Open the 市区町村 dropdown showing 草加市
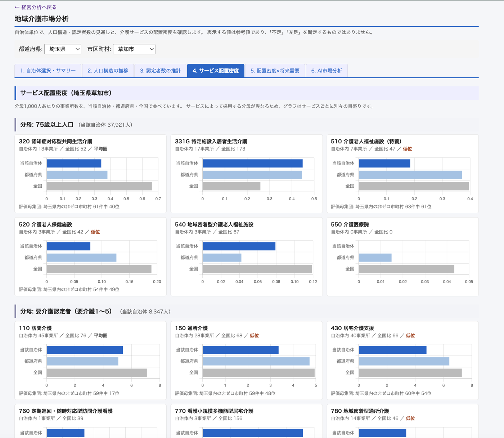 pyautogui.click(x=134, y=49)
